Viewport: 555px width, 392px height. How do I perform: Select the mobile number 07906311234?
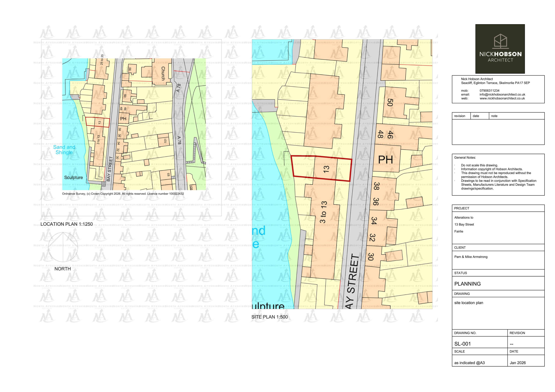click(490, 91)
